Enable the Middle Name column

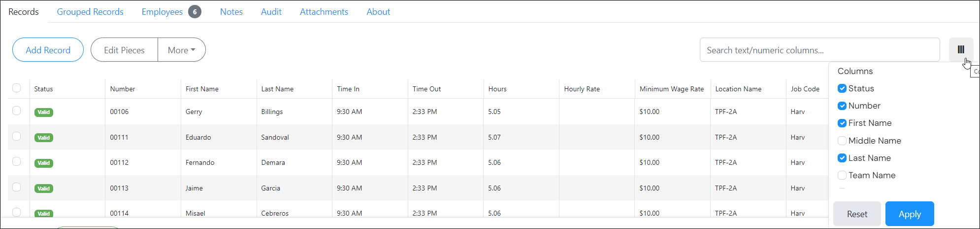pyautogui.click(x=842, y=141)
